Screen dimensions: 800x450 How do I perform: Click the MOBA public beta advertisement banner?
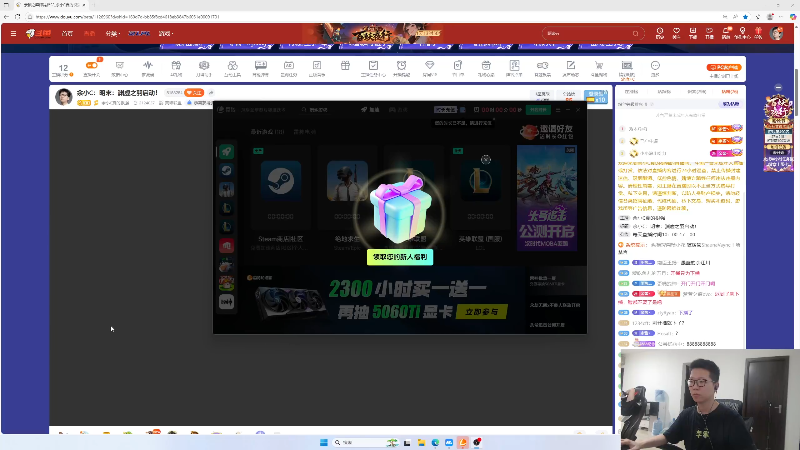(547, 198)
